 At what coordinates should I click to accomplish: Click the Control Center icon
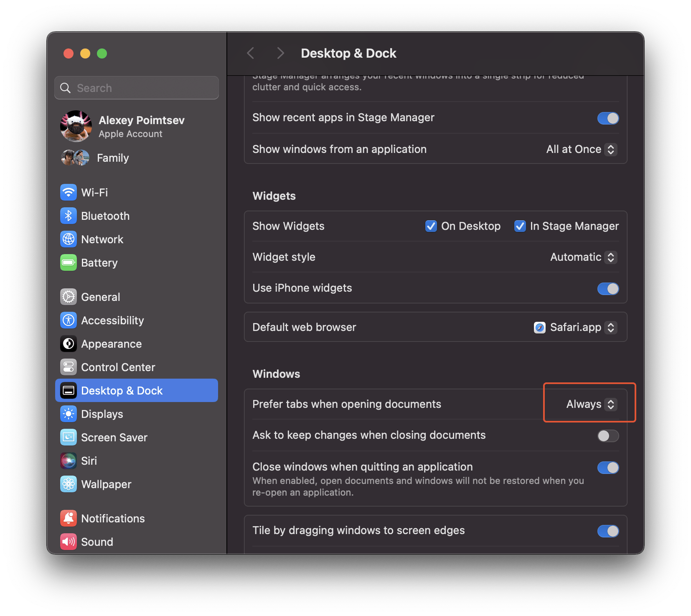(69, 367)
